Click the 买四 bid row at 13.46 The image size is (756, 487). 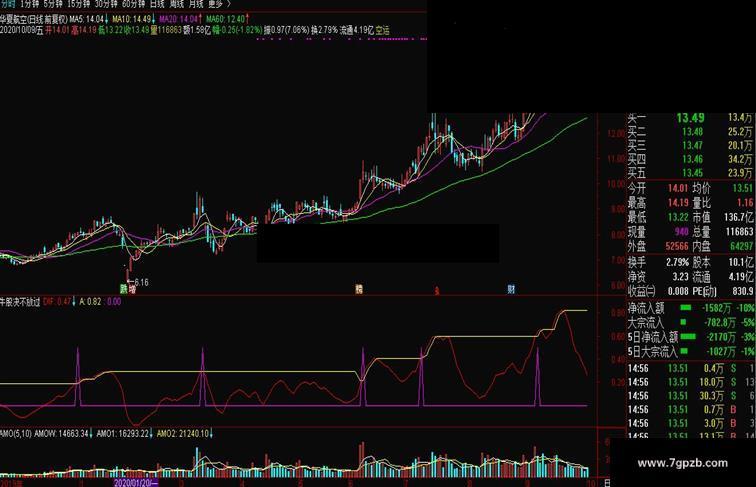690,159
